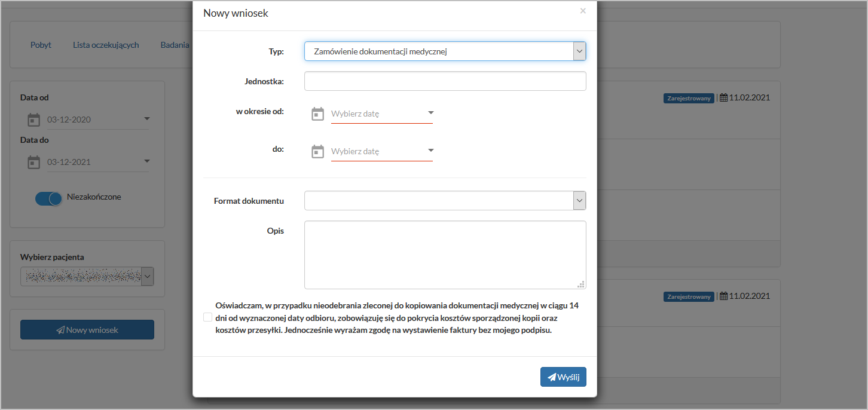Open the 'Pobyt' tab

[41, 45]
